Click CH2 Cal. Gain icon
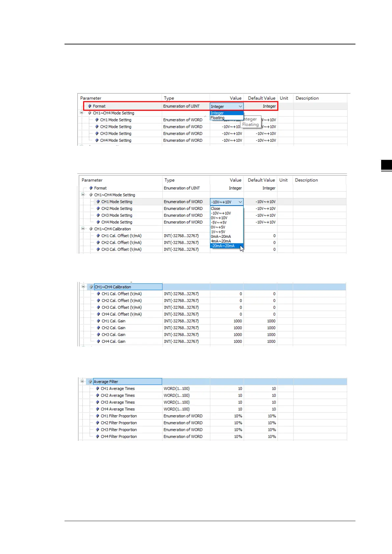Image resolution: width=392 pixels, height=554 pixels. click(98, 328)
